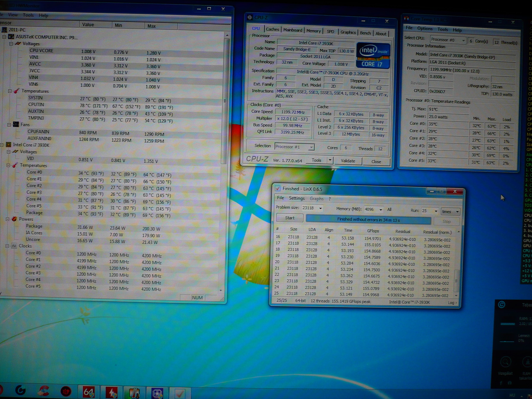Image resolution: width=532 pixels, height=399 pixels.
Task: Click the Validate button in CPU-Z
Action: (348, 161)
